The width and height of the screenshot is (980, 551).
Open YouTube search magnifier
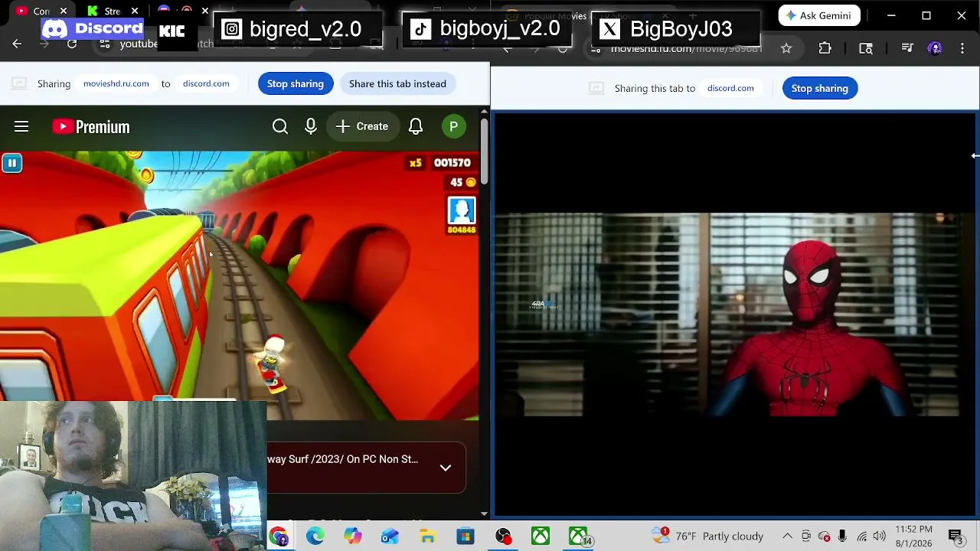(280, 126)
